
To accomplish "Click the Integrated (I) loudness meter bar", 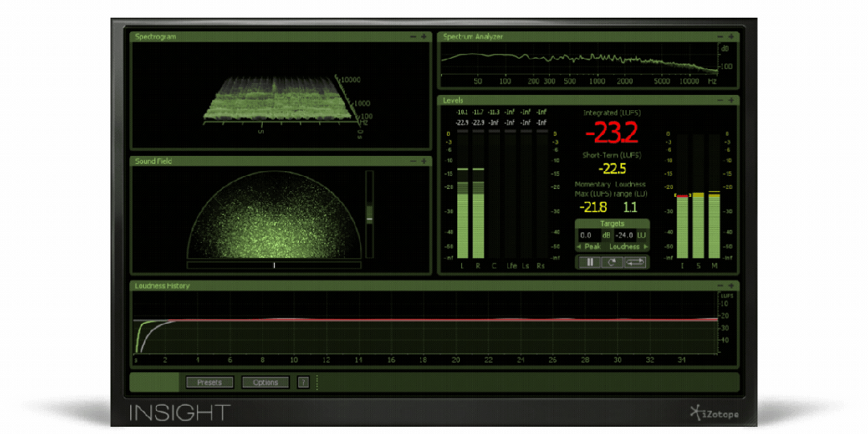I will pyautogui.click(x=682, y=196).
